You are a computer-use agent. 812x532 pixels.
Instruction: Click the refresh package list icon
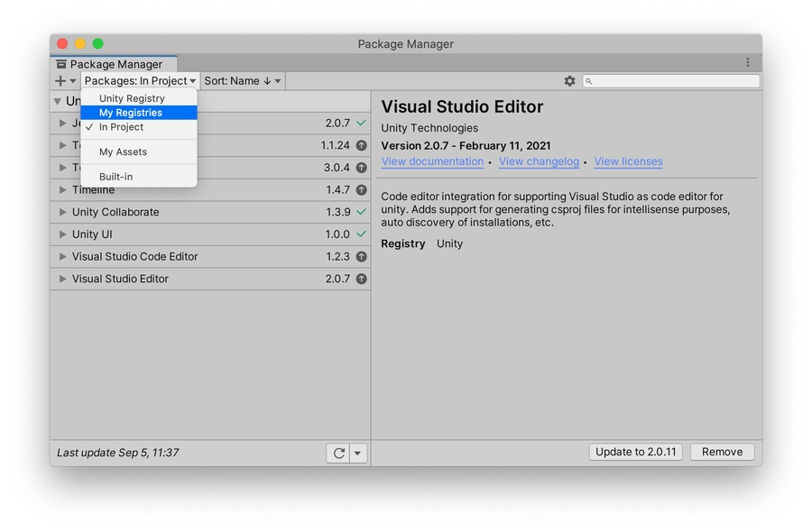tap(338, 454)
